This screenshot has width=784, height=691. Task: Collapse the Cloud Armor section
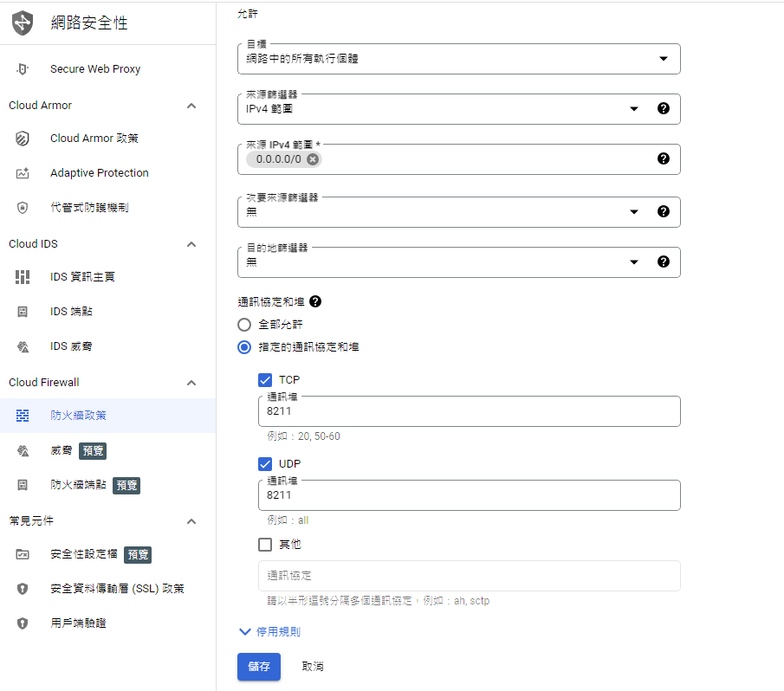click(x=191, y=106)
